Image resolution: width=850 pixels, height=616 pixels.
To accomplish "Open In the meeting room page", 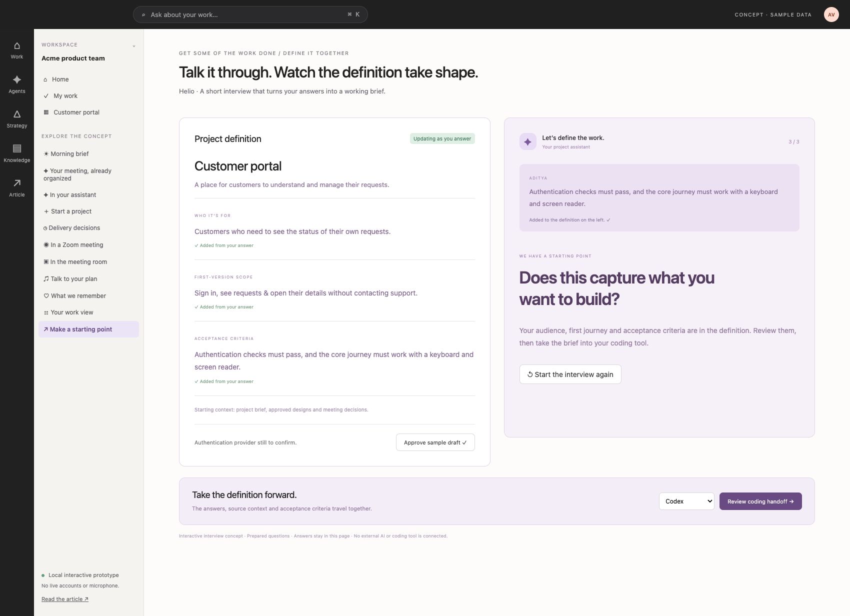I will click(88, 262).
